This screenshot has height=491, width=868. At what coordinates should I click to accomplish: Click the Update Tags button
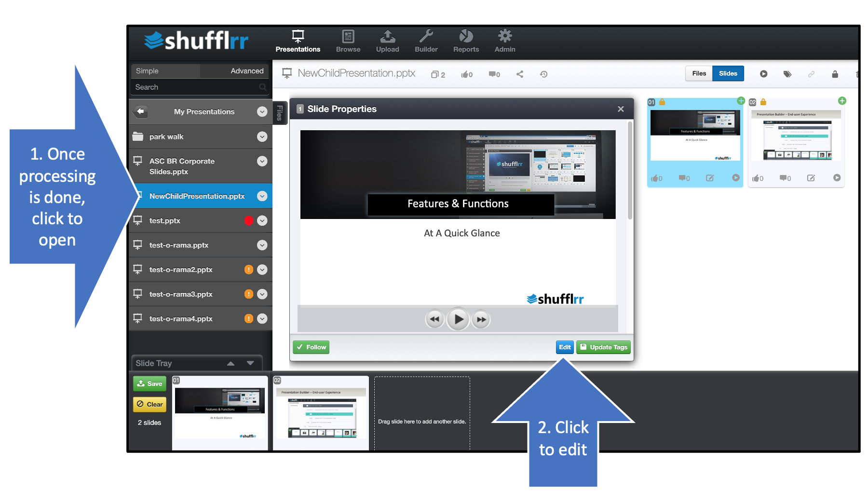tap(603, 347)
